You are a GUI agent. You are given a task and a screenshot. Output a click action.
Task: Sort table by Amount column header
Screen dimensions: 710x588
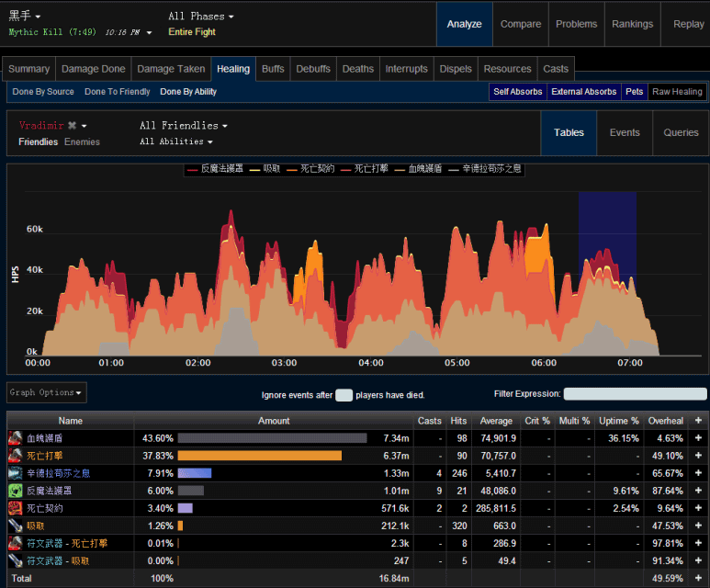[x=274, y=421]
